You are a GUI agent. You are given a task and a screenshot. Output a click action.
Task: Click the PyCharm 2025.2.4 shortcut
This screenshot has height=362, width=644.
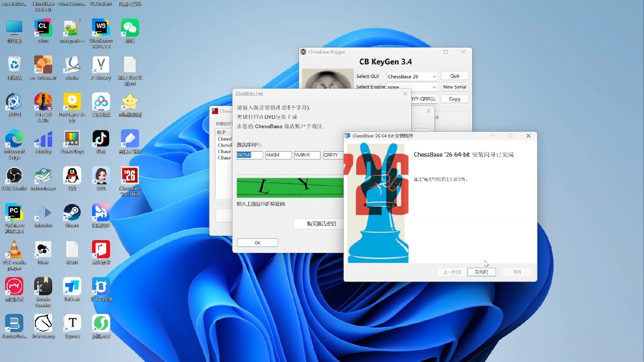point(14,218)
